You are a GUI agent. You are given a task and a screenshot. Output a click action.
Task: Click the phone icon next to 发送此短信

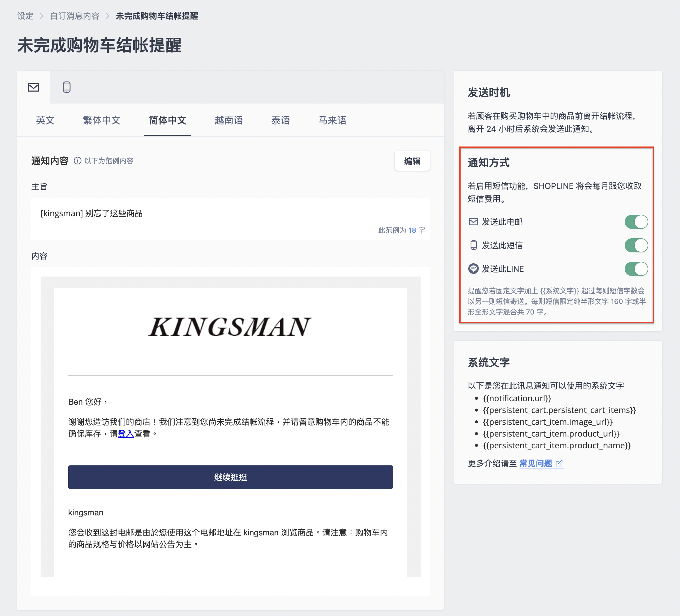click(474, 245)
